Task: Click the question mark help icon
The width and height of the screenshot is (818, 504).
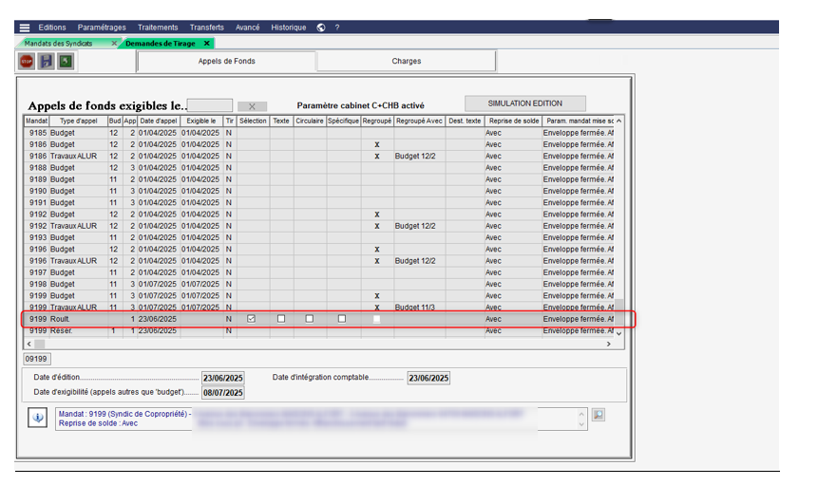Action: 337,28
